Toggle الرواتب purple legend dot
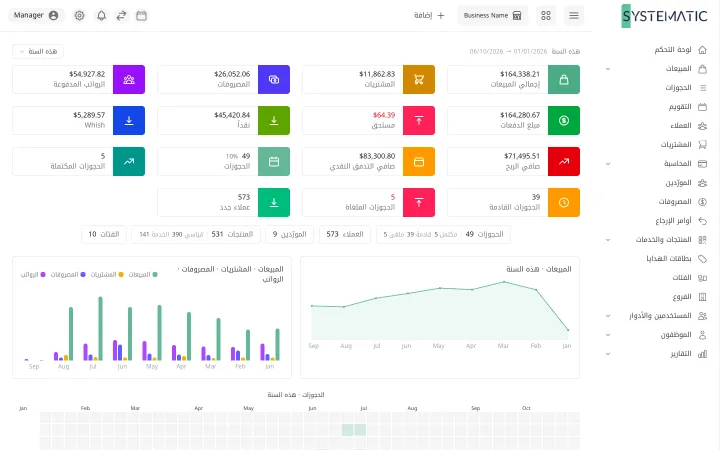The width and height of the screenshot is (720, 450). point(43,275)
